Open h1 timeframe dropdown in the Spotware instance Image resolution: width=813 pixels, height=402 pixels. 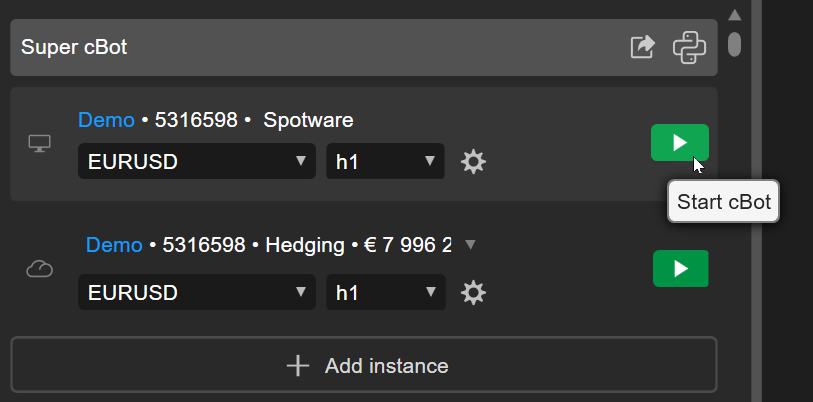[385, 161]
